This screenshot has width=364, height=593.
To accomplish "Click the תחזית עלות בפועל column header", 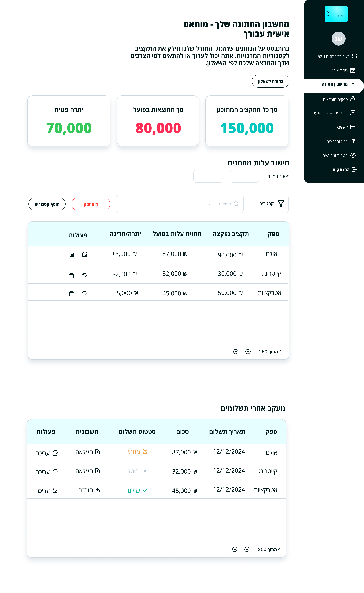I will point(177,234).
